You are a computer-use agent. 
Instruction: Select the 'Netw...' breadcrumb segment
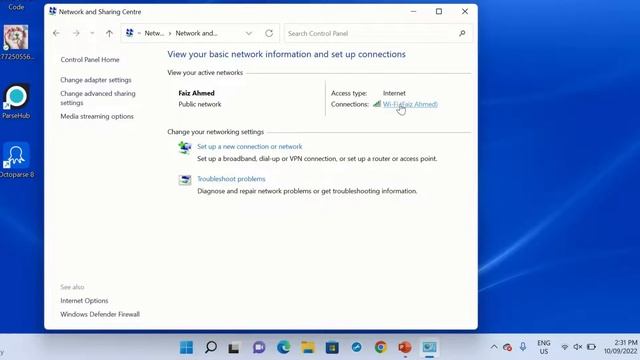(x=154, y=33)
